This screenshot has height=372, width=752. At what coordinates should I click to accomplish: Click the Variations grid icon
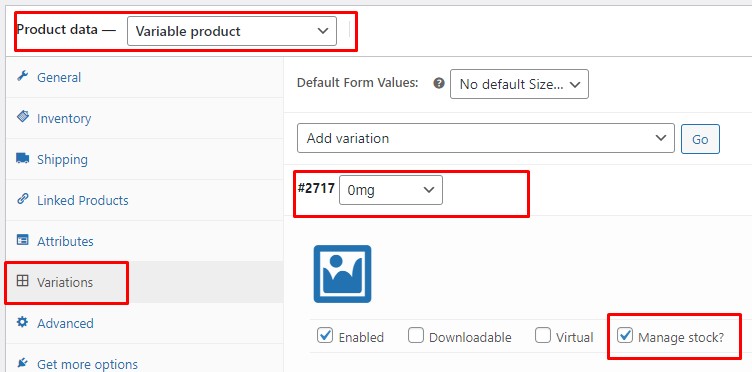coord(23,281)
